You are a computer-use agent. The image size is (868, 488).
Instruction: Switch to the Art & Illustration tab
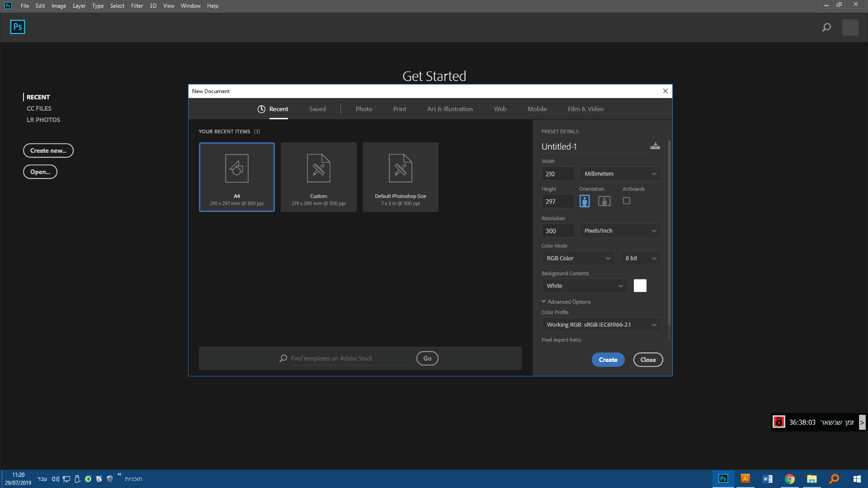tap(450, 109)
